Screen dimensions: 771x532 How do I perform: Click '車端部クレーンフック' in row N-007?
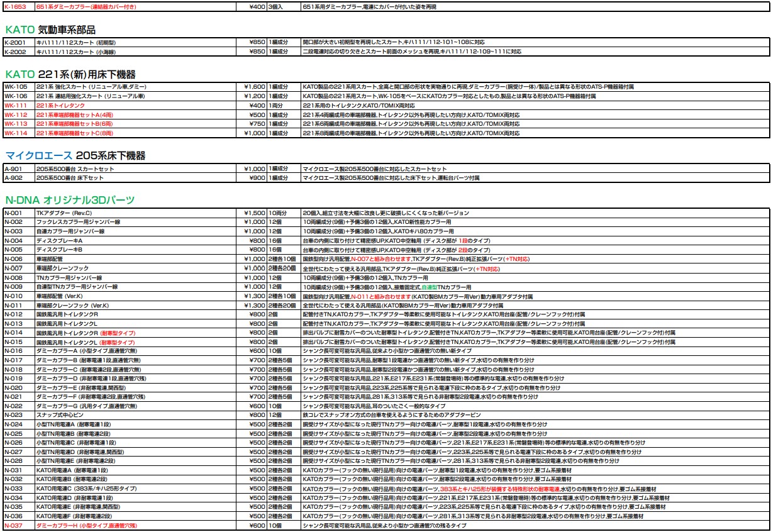pyautogui.click(x=62, y=269)
